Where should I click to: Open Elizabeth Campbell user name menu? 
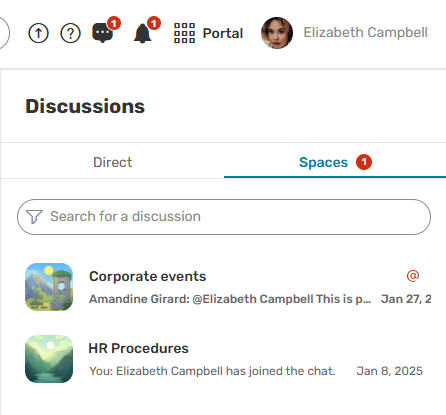pos(365,33)
